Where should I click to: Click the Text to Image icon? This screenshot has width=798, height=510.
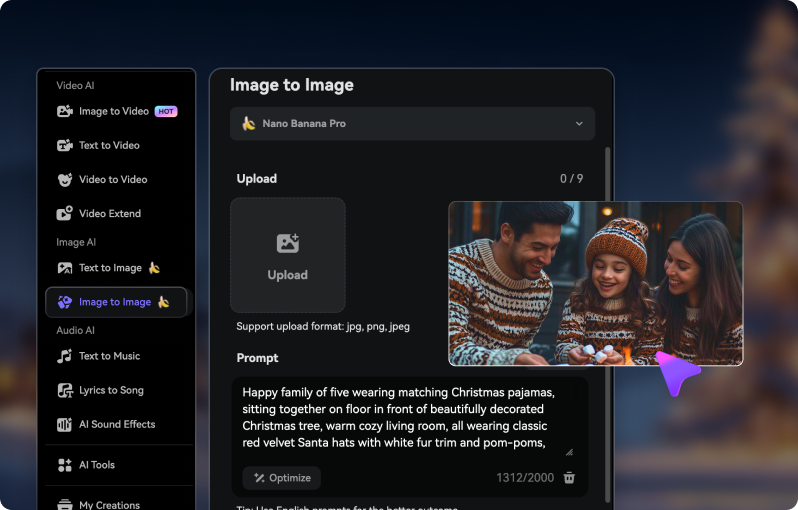click(65, 268)
